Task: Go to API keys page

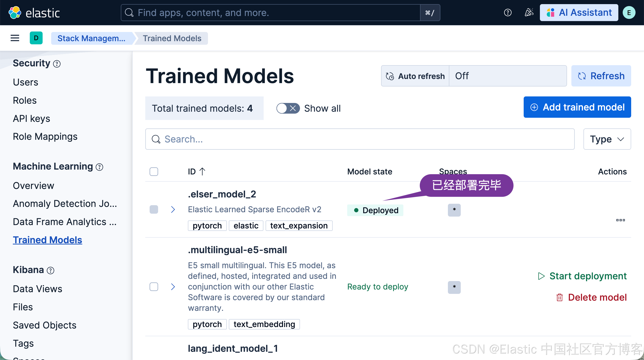Action: click(31, 118)
